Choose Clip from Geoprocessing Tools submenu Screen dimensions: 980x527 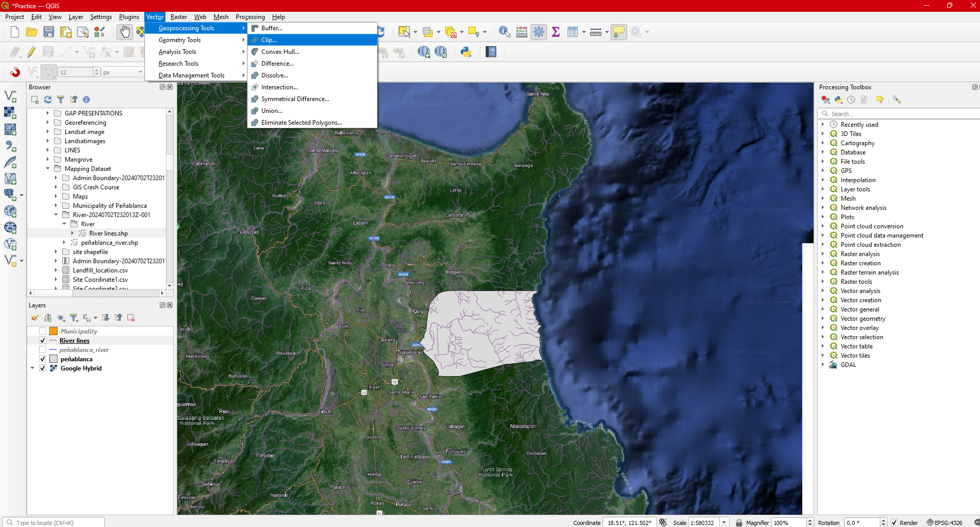coord(269,40)
